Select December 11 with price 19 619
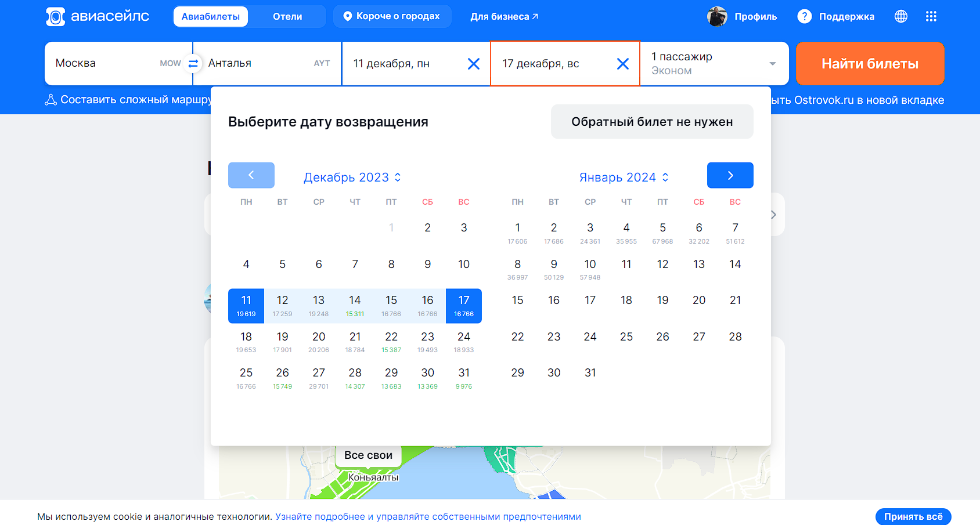980x525 pixels. (246, 306)
